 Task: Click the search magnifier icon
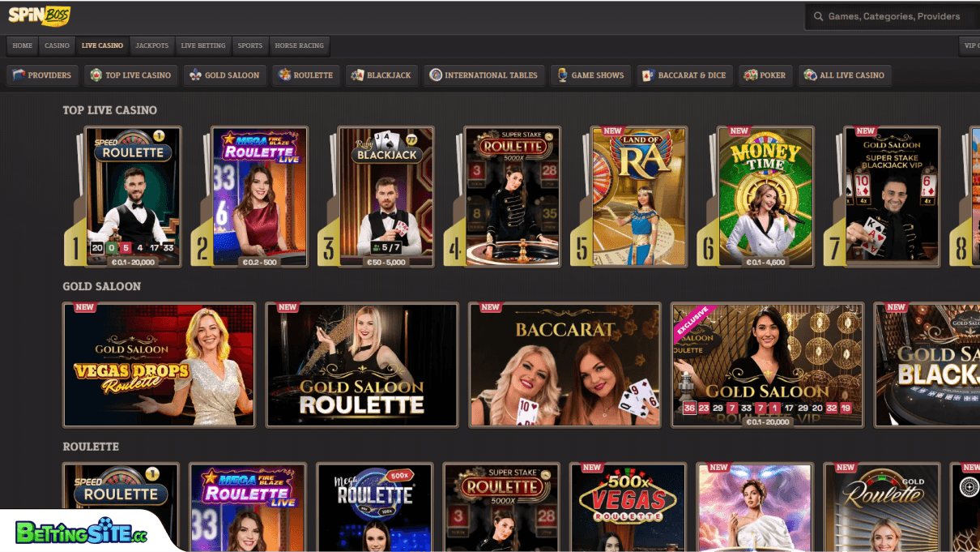[x=819, y=15]
